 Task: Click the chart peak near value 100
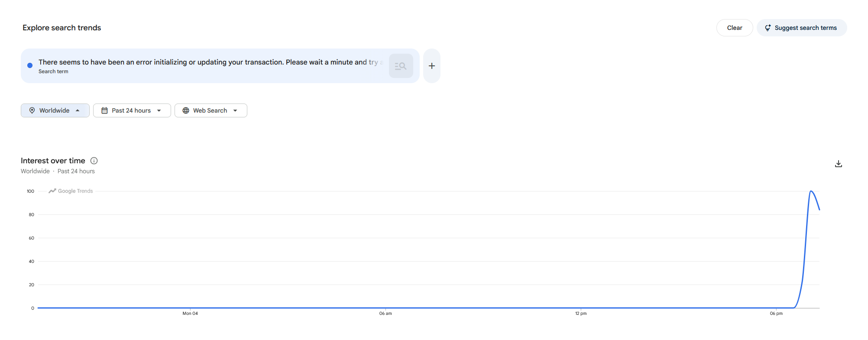[x=811, y=191]
